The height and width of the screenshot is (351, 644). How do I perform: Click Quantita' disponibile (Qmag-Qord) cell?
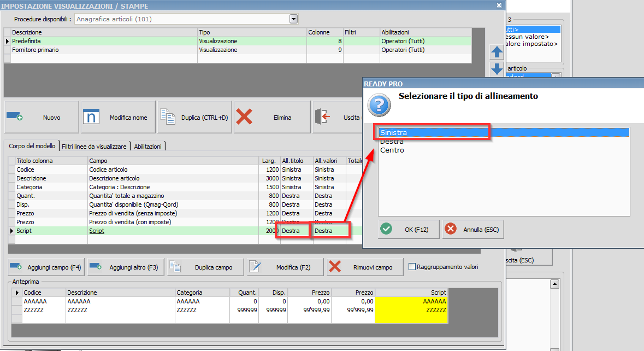[173, 204]
